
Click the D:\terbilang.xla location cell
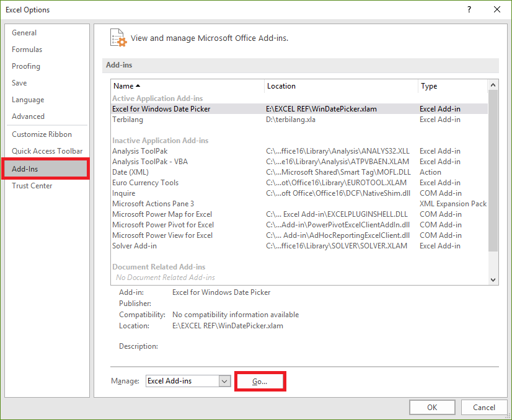291,120
